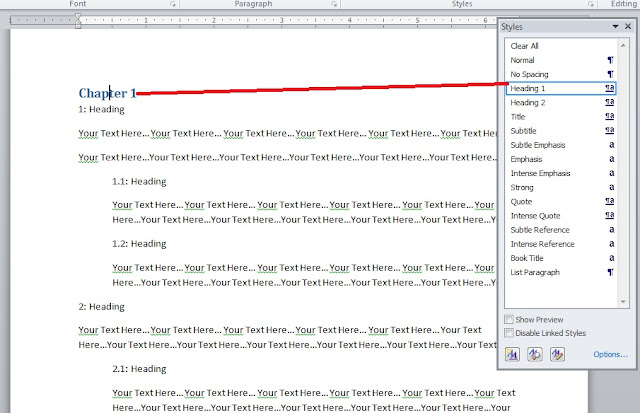
Task: Apply the Heading 2 style
Action: [x=561, y=102]
